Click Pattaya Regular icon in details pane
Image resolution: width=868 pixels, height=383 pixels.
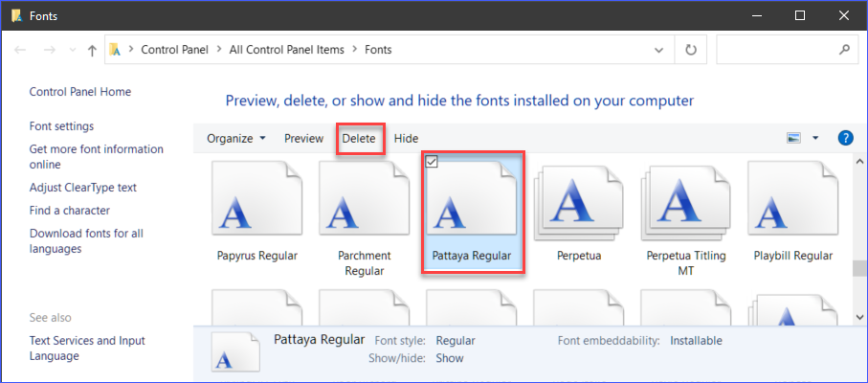click(x=235, y=351)
